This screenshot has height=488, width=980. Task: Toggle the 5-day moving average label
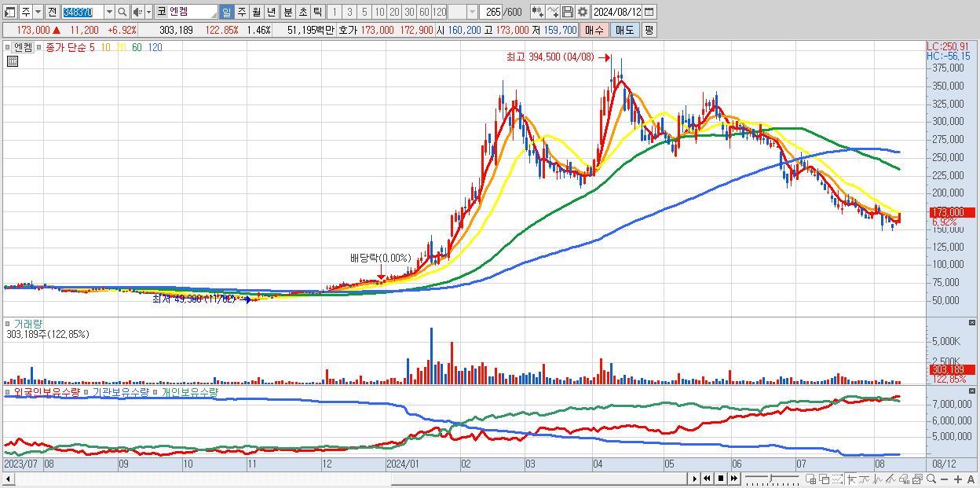pyautogui.click(x=93, y=47)
